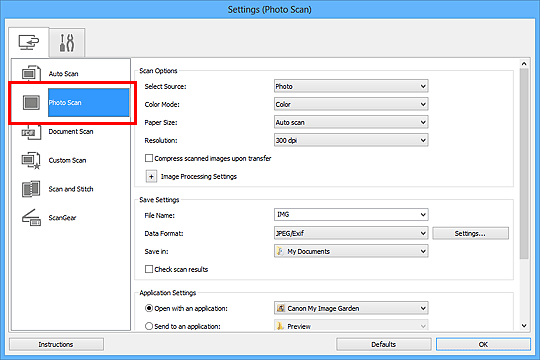
Task: Open Scan and Stitch settings
Action: [71, 189]
